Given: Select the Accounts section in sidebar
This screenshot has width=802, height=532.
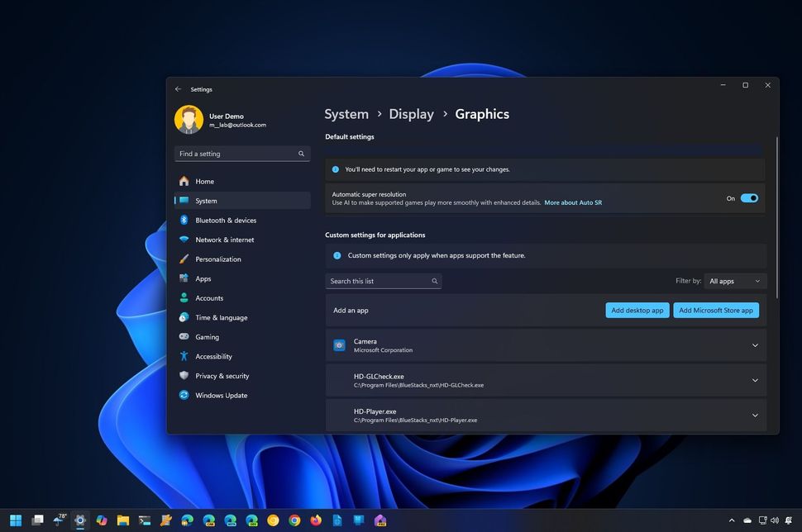Looking at the screenshot, I should pyautogui.click(x=184, y=298).
